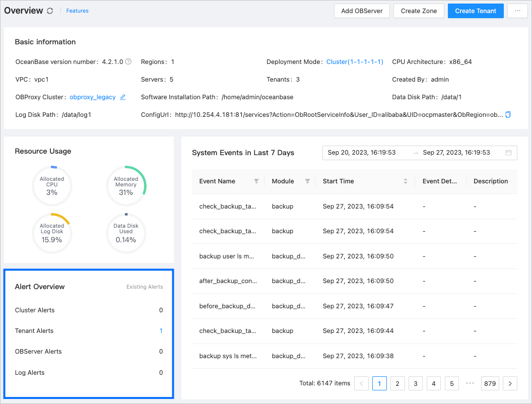The image size is (532, 404).
Task: Copy the ConfigUrl using the copy icon
Action: coord(508,115)
